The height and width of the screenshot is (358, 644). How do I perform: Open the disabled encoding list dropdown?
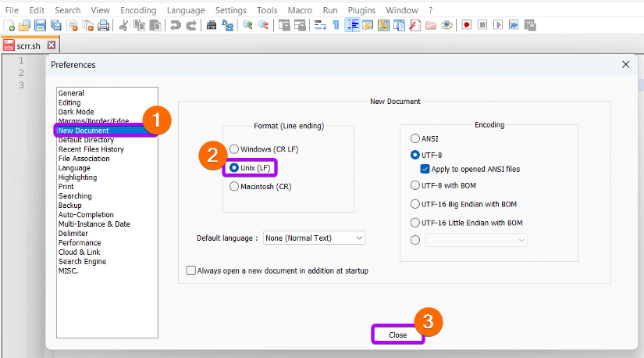pyautogui.click(x=476, y=240)
